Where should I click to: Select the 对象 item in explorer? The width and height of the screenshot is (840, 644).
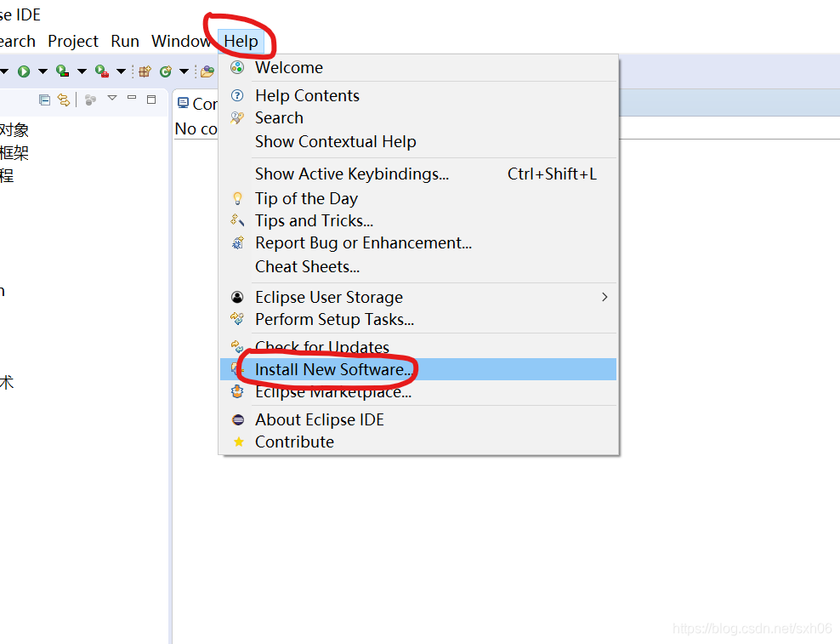[x=14, y=130]
